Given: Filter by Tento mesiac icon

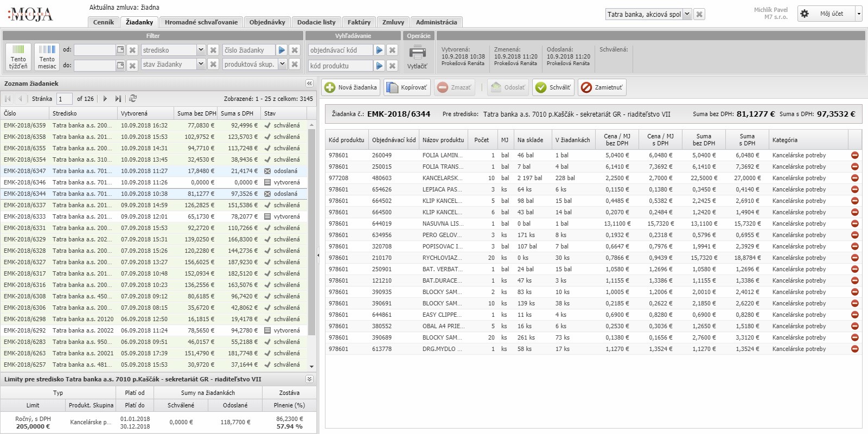Looking at the screenshot, I should pos(47,56).
